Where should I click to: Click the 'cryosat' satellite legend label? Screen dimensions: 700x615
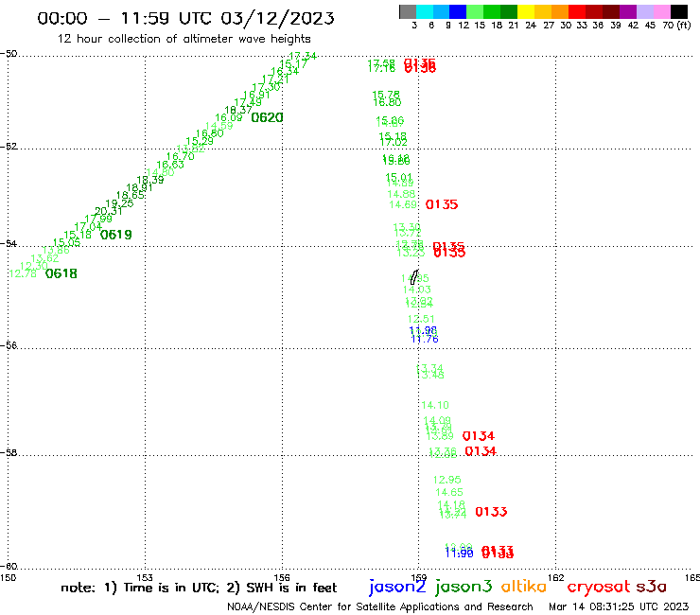pos(598,588)
